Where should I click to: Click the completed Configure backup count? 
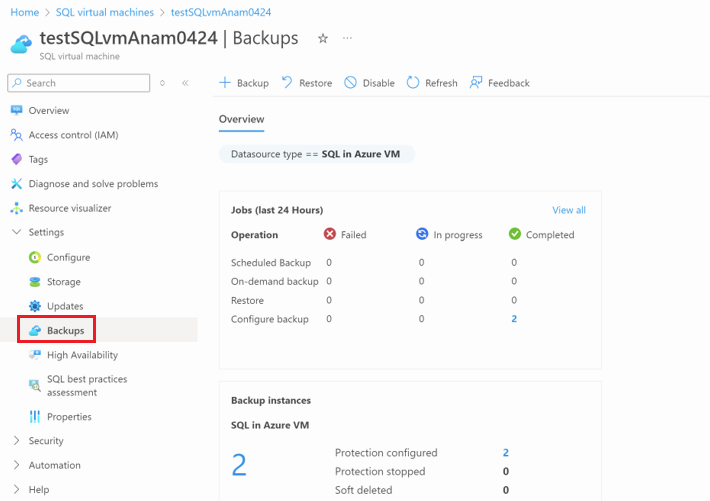(x=514, y=319)
